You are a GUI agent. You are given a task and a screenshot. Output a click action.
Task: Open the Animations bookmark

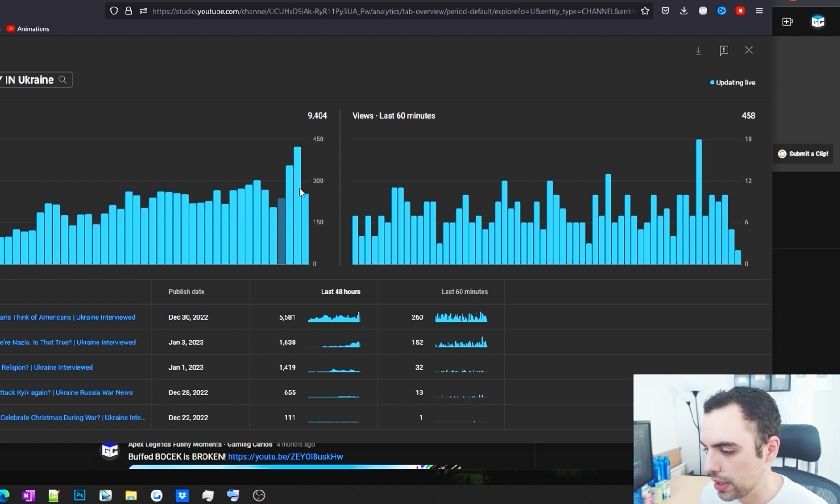[x=28, y=29]
